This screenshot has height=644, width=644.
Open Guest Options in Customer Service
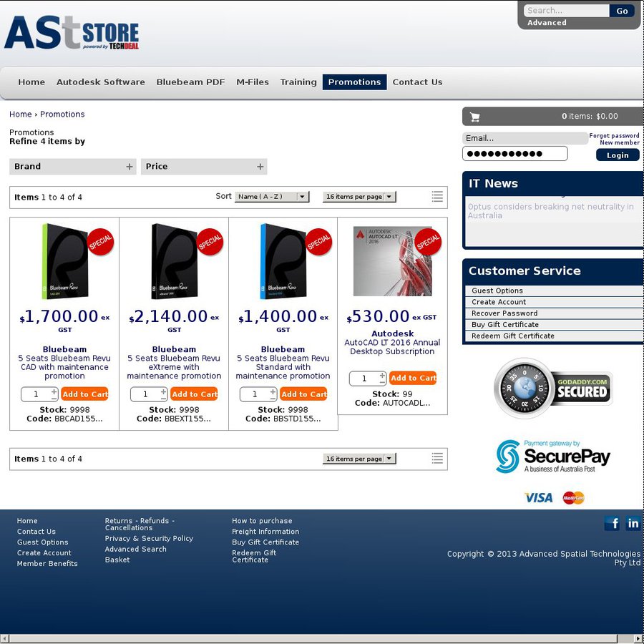(497, 291)
